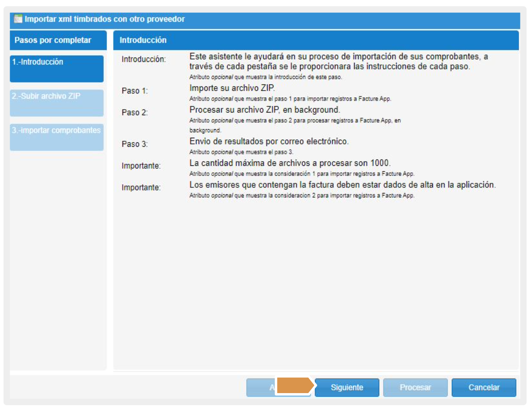Click the 'Importar xml timbrados' window title
Screen dimensions: 532x411
(x=105, y=19)
